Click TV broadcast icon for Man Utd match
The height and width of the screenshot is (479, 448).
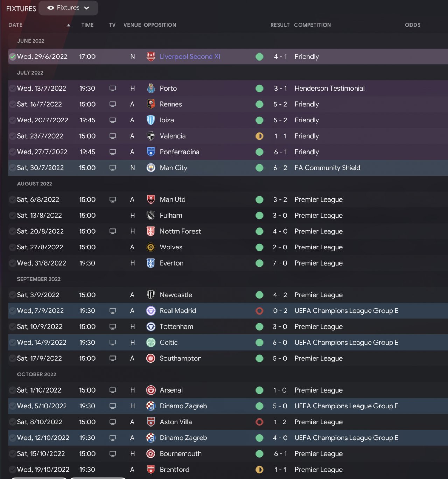[x=113, y=200]
